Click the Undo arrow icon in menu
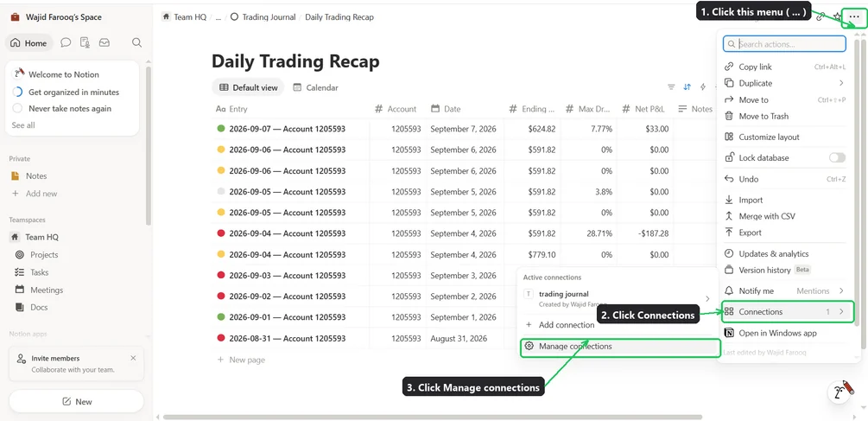 click(x=729, y=179)
